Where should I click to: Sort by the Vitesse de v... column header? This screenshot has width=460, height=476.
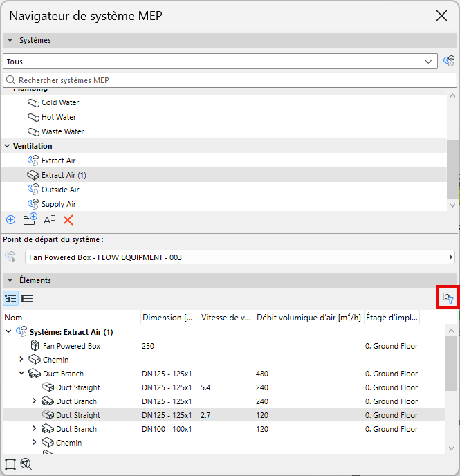(x=226, y=318)
